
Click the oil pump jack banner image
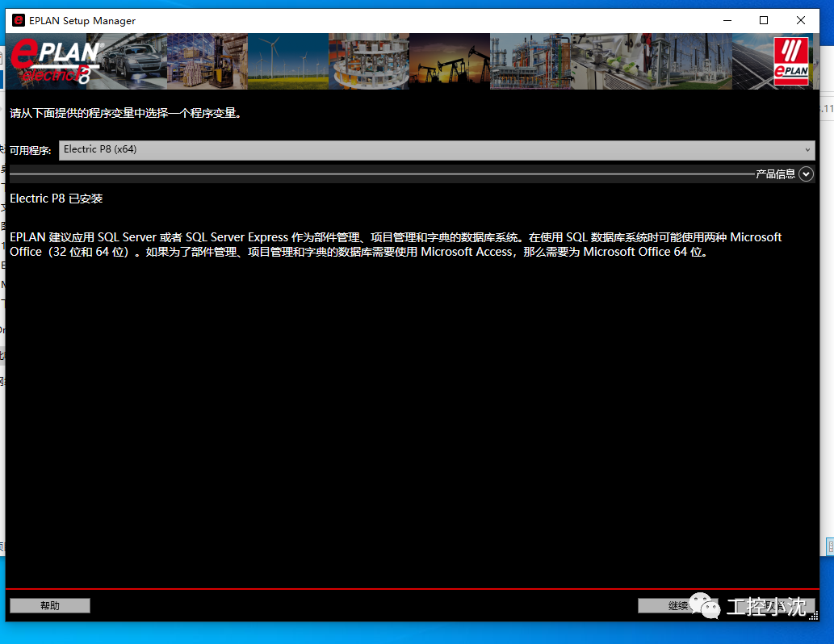449,61
